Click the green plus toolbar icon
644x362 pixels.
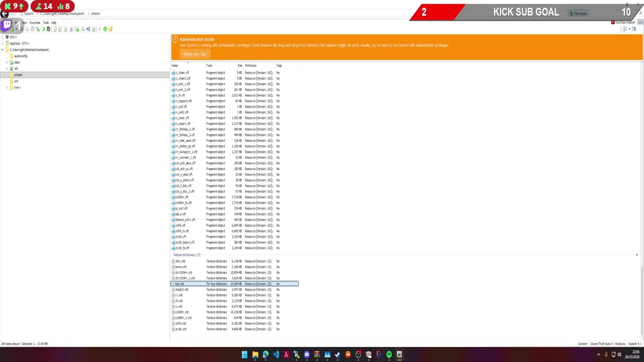coord(105,29)
